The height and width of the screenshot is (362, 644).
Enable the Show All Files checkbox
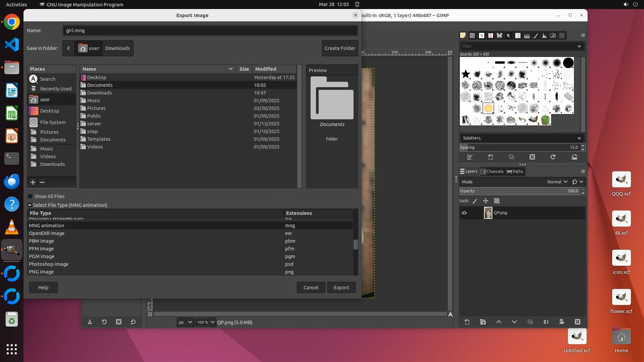tap(30, 196)
